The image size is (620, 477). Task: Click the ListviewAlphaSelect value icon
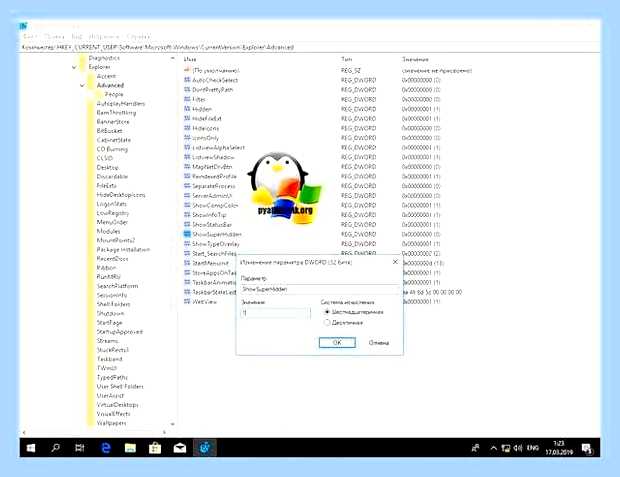pos(187,147)
